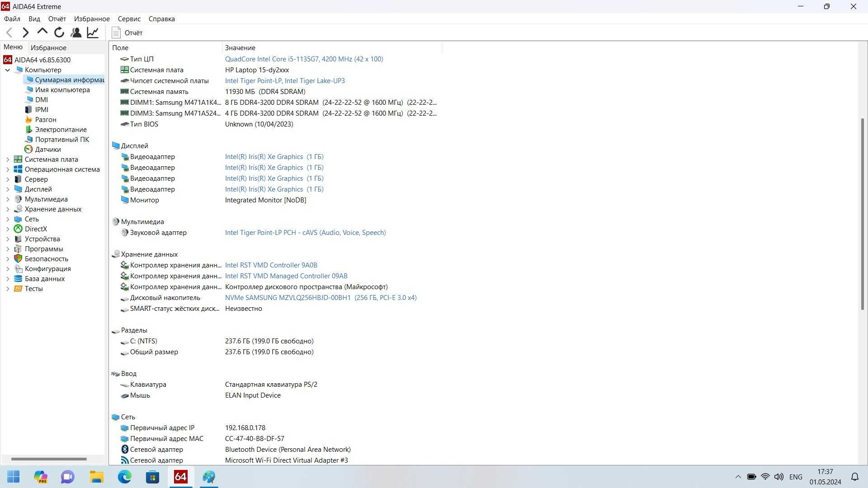
Task: Open the QuadCore Intel Core i5-1135G7 link
Action: click(304, 59)
